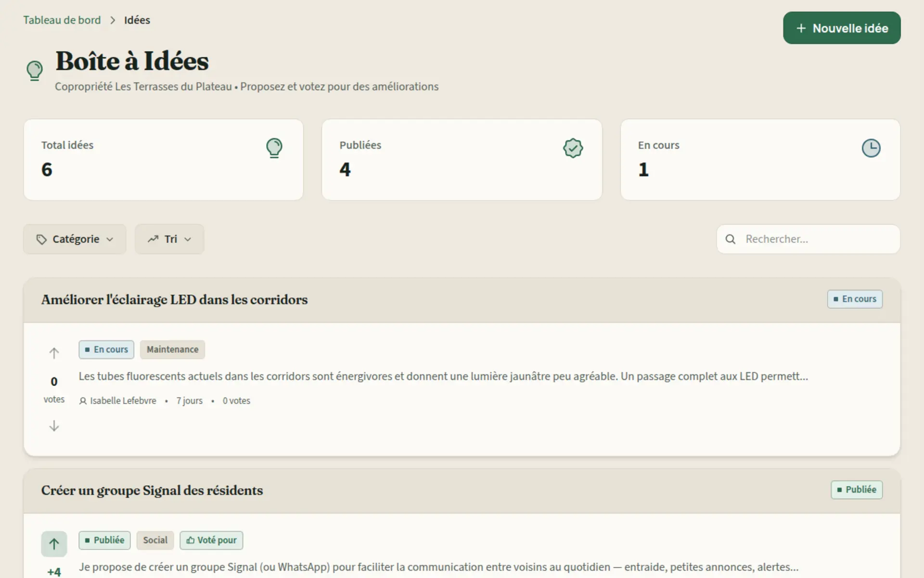The width and height of the screenshot is (924, 578).
Task: Create a Nouvelle idée
Action: pos(842,28)
